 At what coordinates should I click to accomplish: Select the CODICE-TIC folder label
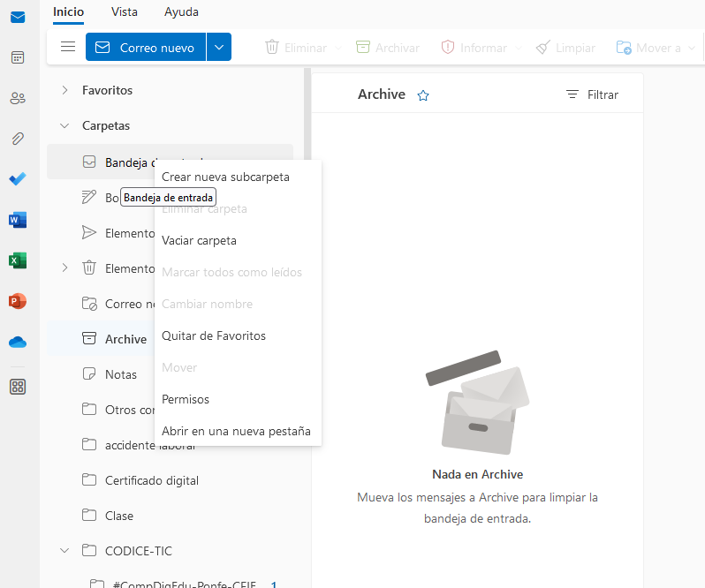click(x=139, y=551)
